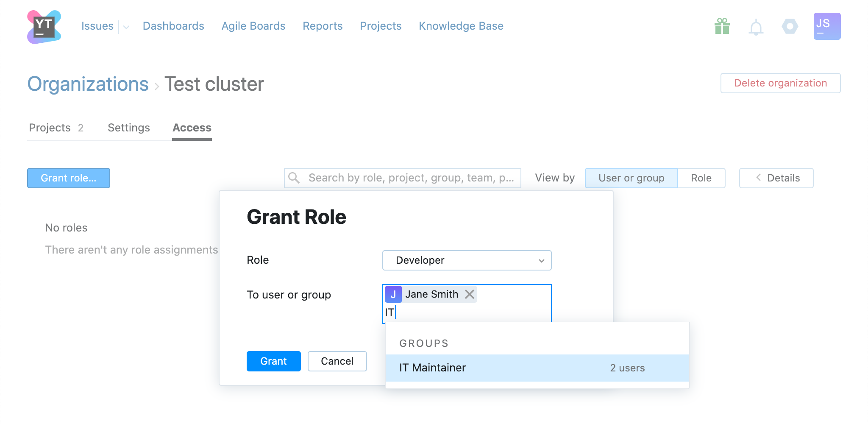Open the Developer role dropdown
The width and height of the screenshot is (868, 424).
467,260
